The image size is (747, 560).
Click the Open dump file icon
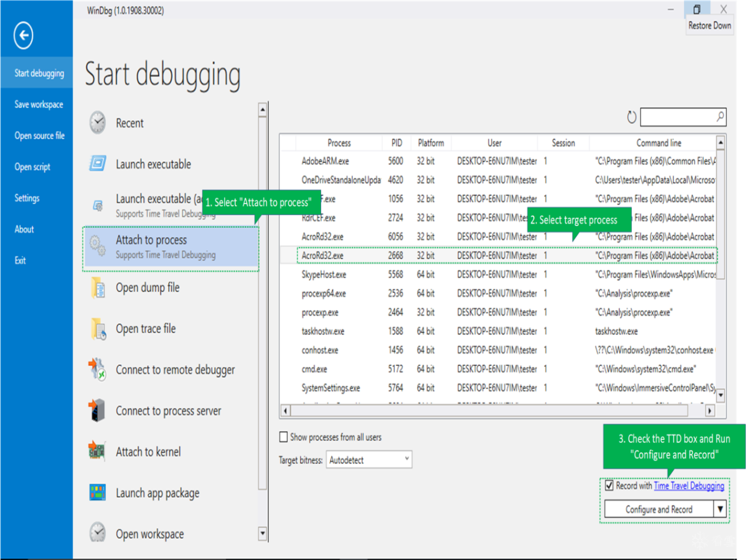click(98, 287)
